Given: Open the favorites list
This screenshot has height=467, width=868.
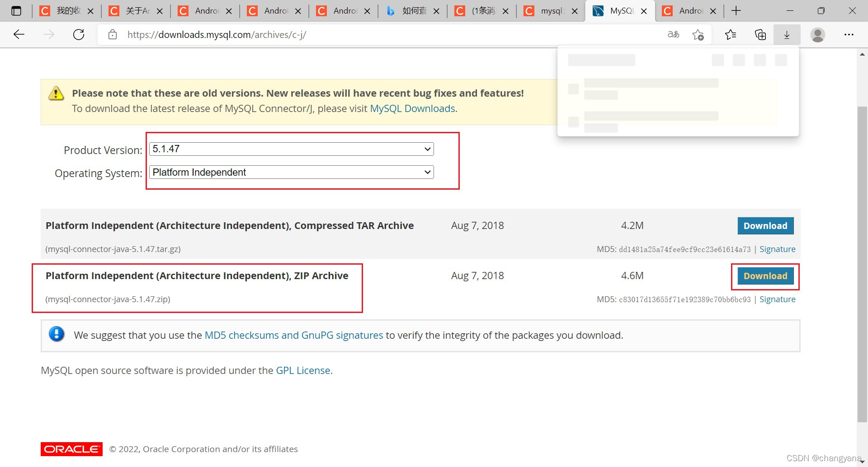Looking at the screenshot, I should click(x=731, y=35).
